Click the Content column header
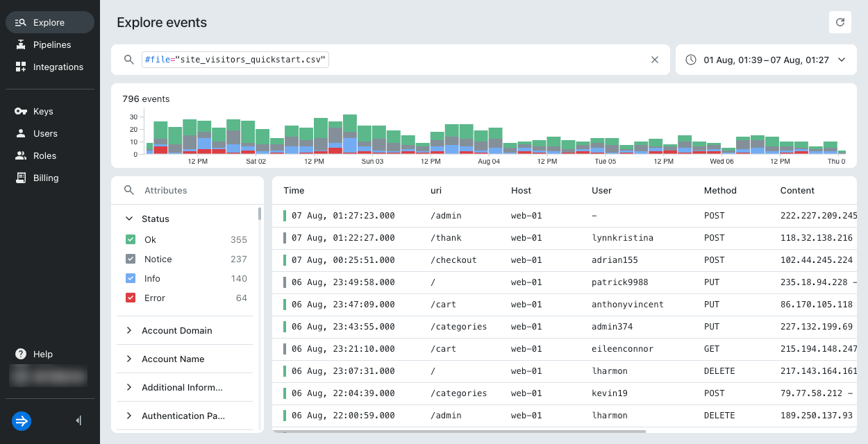 (797, 190)
